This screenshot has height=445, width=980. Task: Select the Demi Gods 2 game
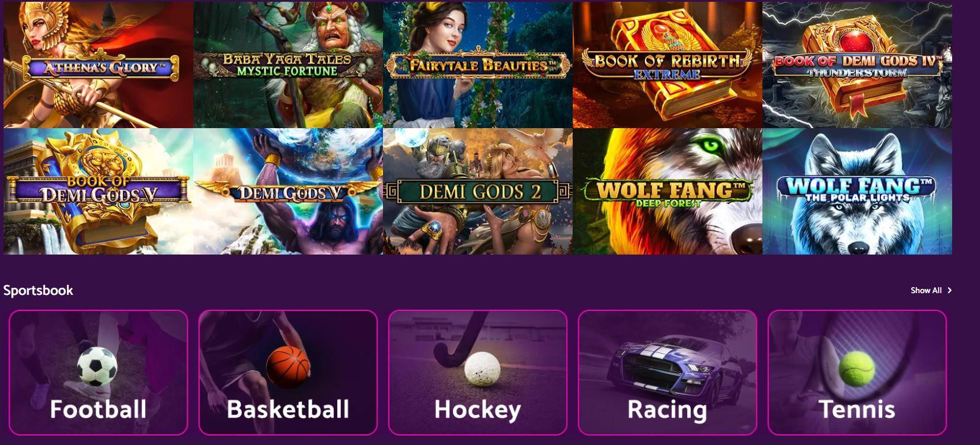tap(478, 191)
